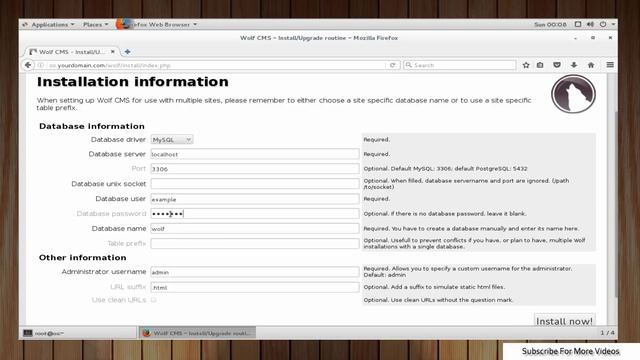Click the Install now! button
The image size is (640, 360).
(564, 321)
